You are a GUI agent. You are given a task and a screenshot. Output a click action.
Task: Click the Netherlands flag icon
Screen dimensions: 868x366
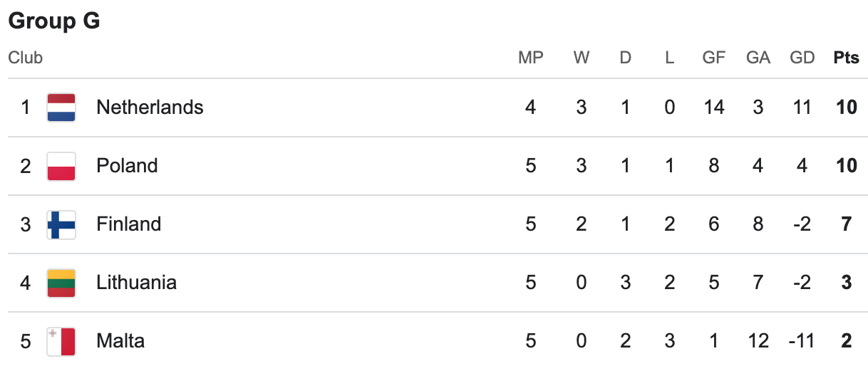[61, 108]
